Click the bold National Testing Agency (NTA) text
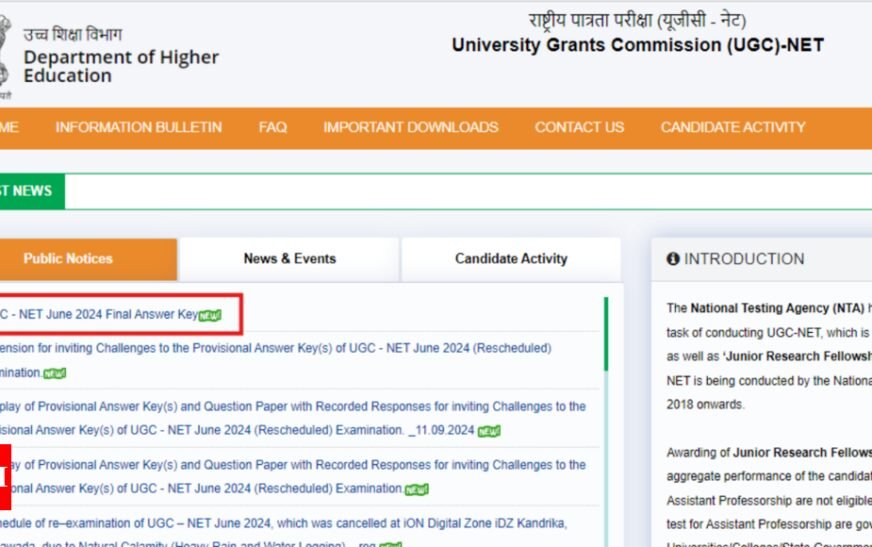The image size is (872, 547). point(777,308)
